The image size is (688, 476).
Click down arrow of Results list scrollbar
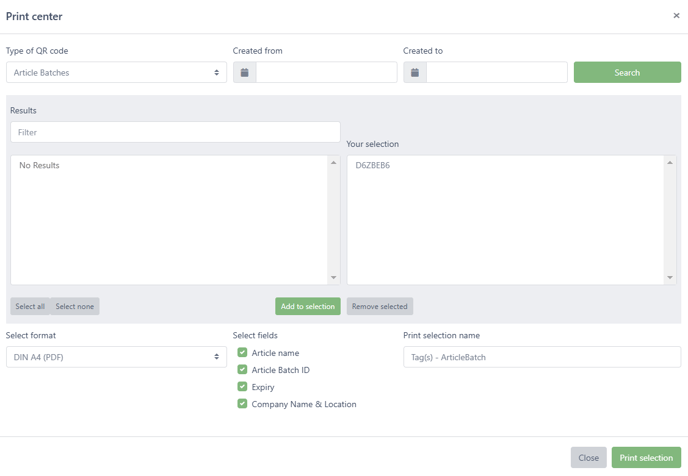tap(333, 277)
